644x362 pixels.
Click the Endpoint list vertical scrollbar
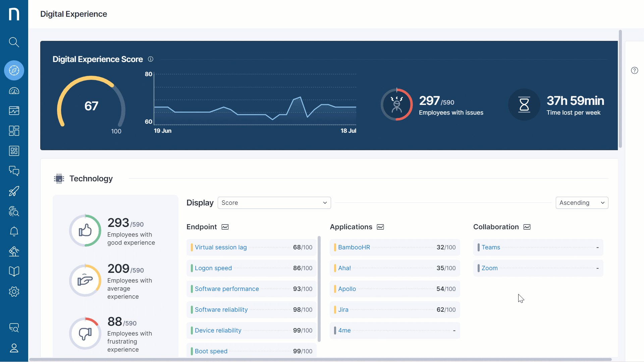[319, 288]
